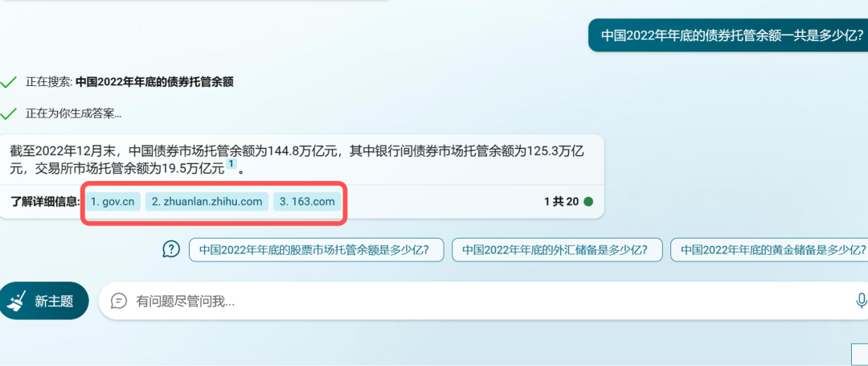The height and width of the screenshot is (366, 868).
Task: Click the user question message bubble
Action: pos(728,35)
